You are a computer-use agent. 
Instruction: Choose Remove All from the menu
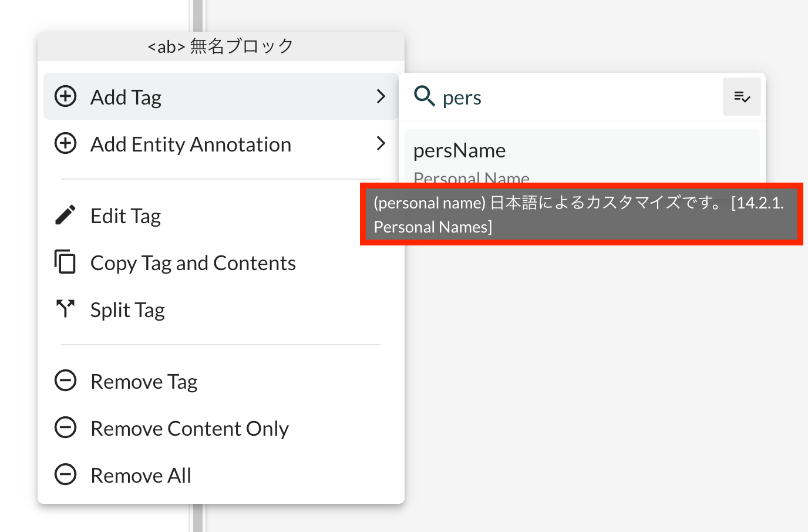pos(221,475)
